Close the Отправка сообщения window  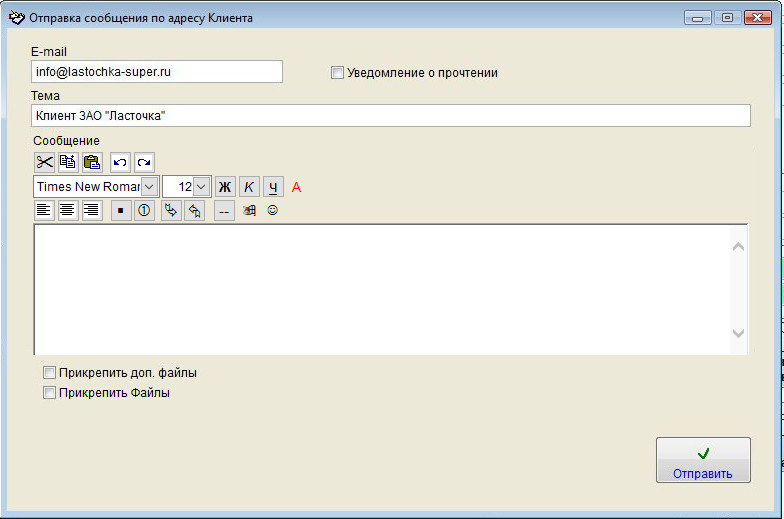tap(758, 18)
